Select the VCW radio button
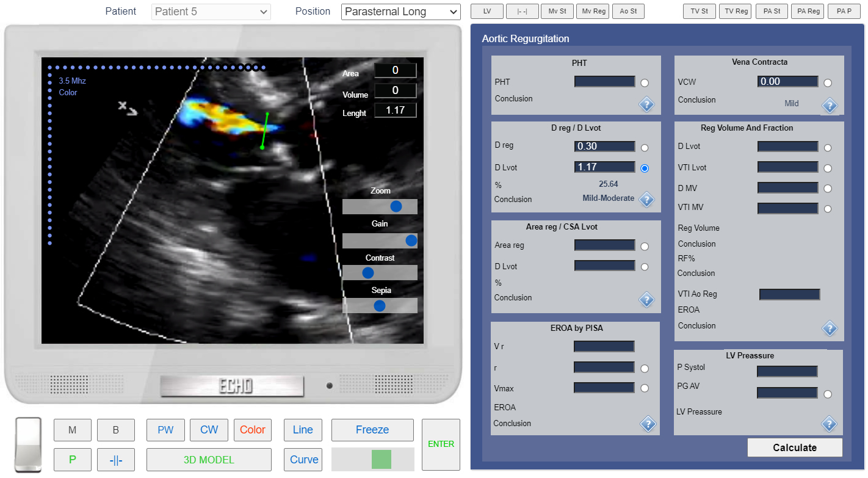Screen dimensions: 868x478 click(x=828, y=82)
